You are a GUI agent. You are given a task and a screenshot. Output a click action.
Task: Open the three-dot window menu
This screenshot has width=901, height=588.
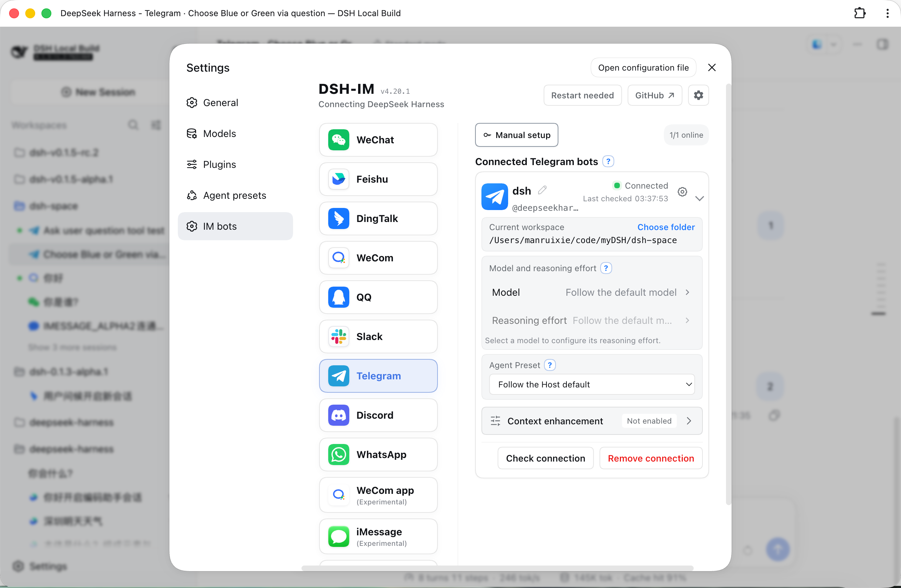pyautogui.click(x=887, y=13)
